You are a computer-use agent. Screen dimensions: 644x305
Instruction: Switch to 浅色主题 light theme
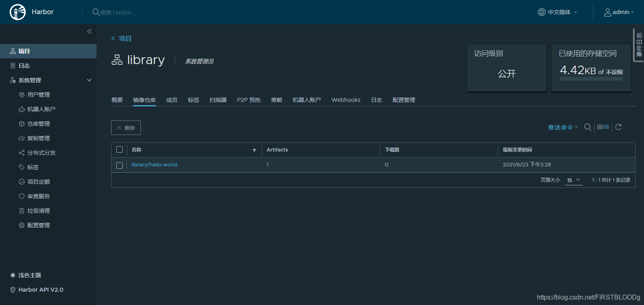tap(30, 275)
